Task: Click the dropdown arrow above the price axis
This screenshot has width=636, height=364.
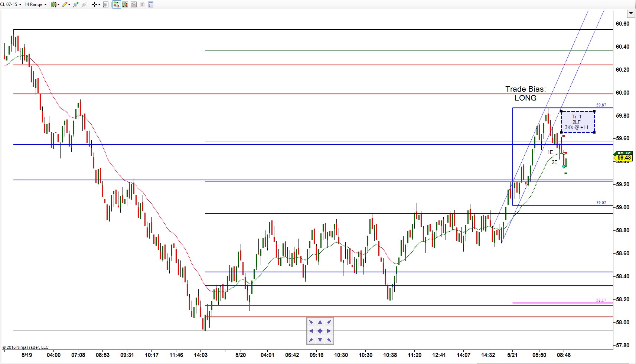Action: [x=631, y=14]
